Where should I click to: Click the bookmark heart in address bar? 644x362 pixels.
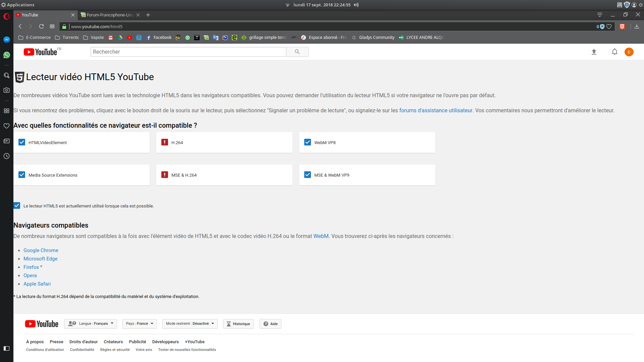pos(609,26)
